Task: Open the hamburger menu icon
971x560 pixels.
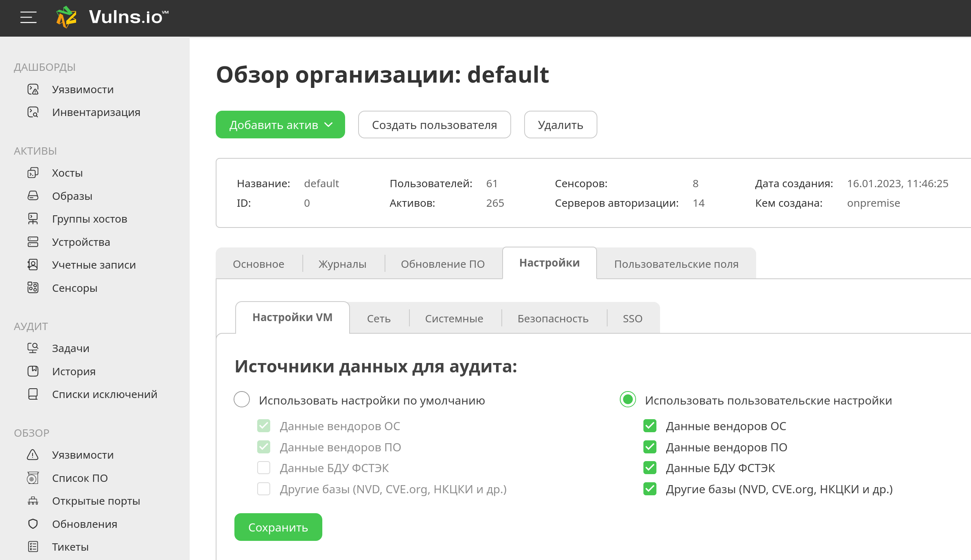Action: pyautogui.click(x=28, y=17)
